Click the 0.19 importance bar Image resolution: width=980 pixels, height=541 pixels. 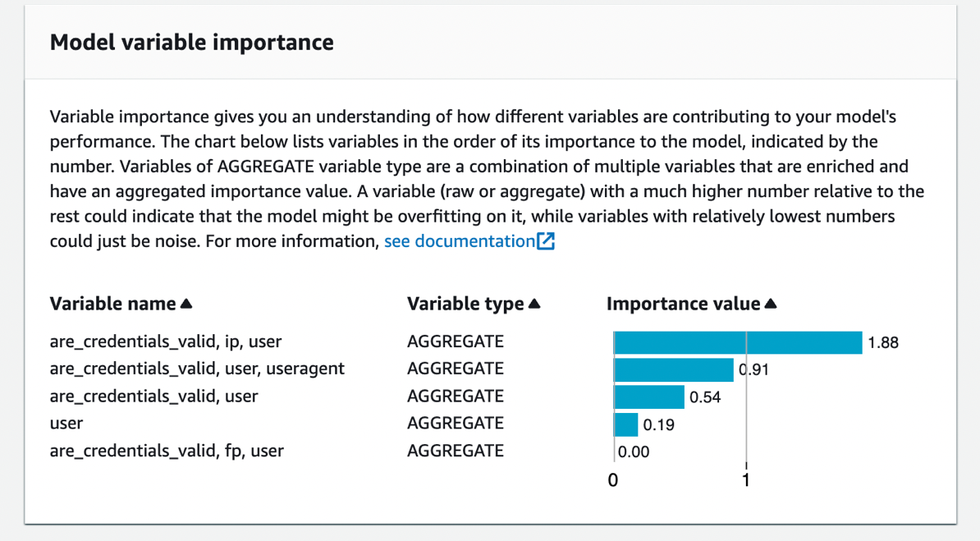coord(625,424)
